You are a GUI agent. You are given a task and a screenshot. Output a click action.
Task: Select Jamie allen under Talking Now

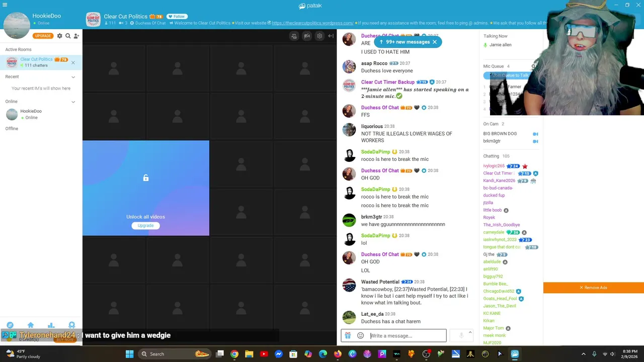click(x=500, y=45)
